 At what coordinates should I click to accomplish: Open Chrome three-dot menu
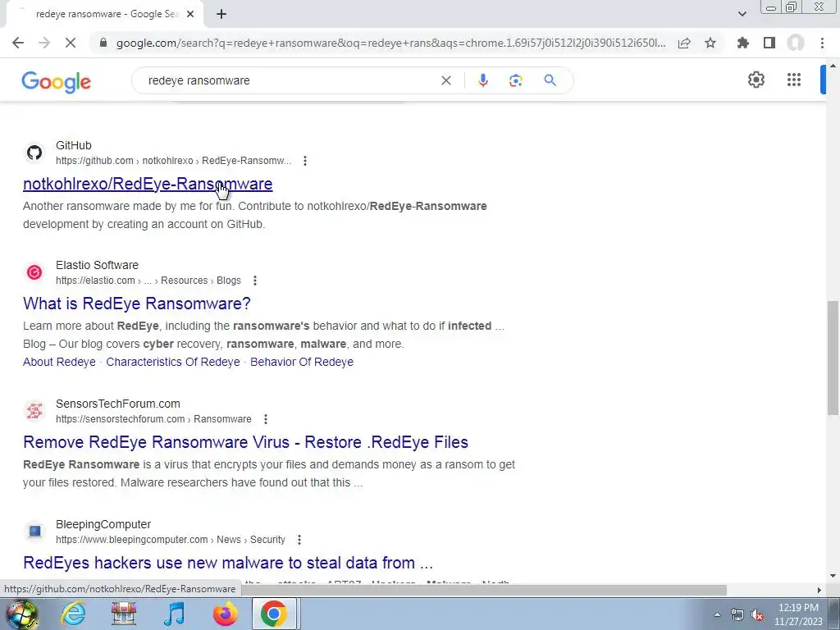click(822, 43)
